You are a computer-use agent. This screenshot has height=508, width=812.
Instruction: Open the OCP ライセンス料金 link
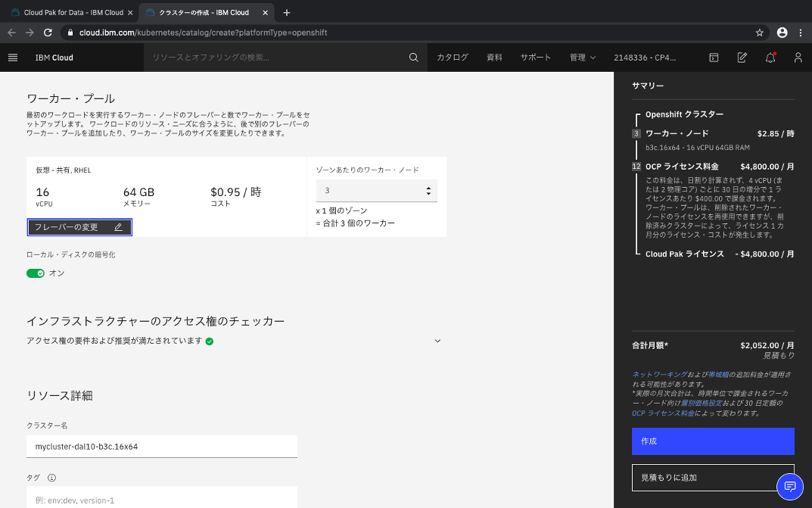[663, 413]
